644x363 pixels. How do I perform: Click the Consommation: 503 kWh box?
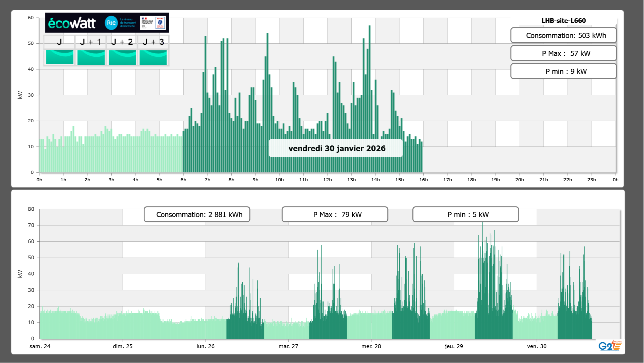(563, 35)
